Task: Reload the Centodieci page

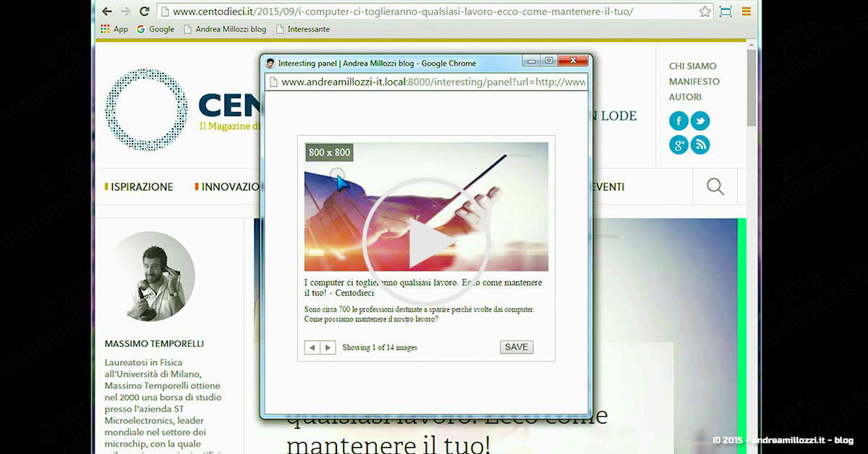Action: 144,12
